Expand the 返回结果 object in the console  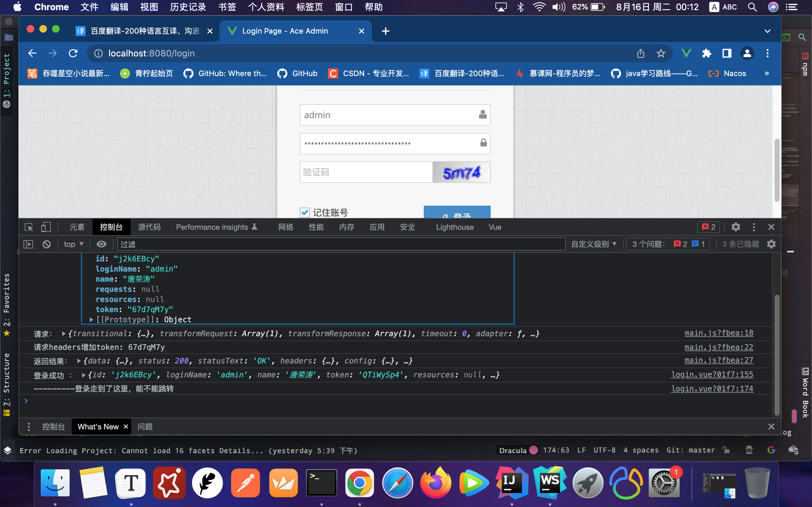pos(79,361)
